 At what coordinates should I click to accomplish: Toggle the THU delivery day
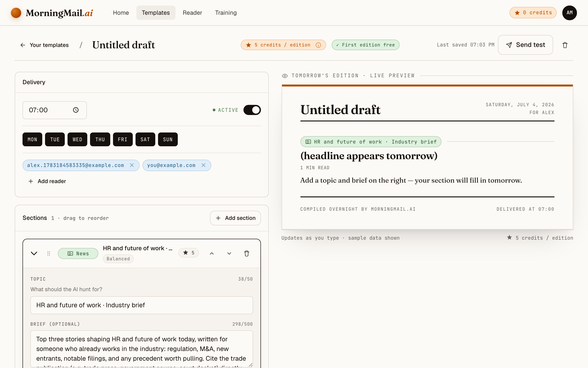[x=100, y=139]
